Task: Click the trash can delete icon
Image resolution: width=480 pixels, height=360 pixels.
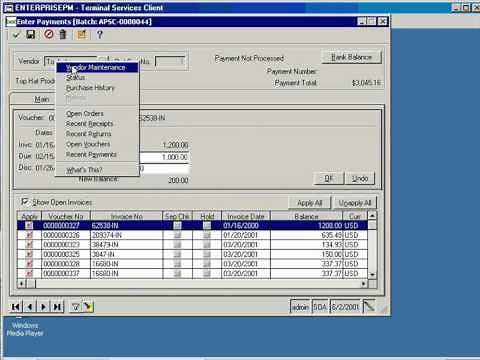Action: 63,34
